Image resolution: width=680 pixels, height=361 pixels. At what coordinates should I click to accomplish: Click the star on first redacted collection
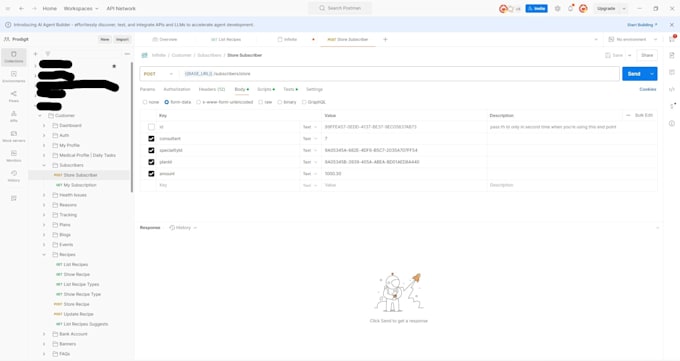tap(114, 66)
